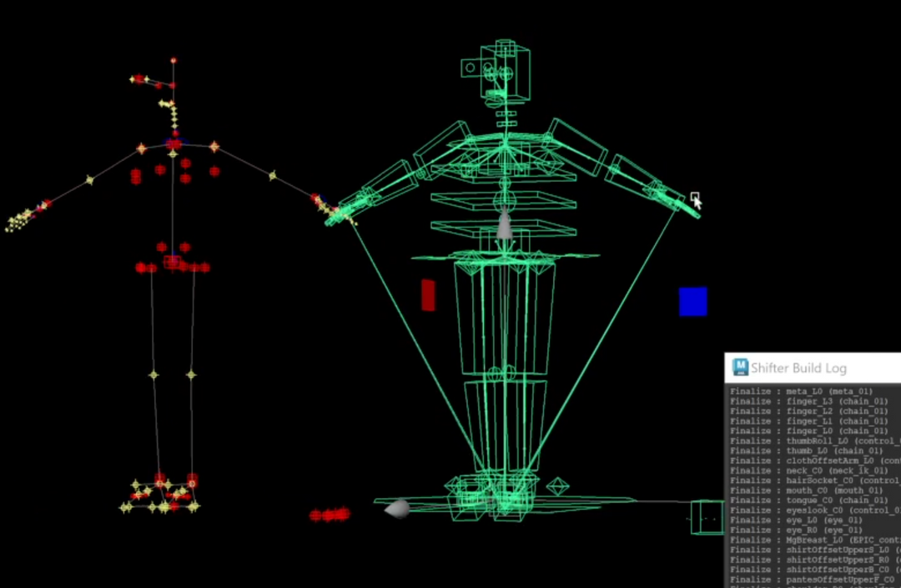This screenshot has width=901, height=588.
Task: Click the Finalize : mouth_C0 (mouth_01) log line
Action: point(801,490)
